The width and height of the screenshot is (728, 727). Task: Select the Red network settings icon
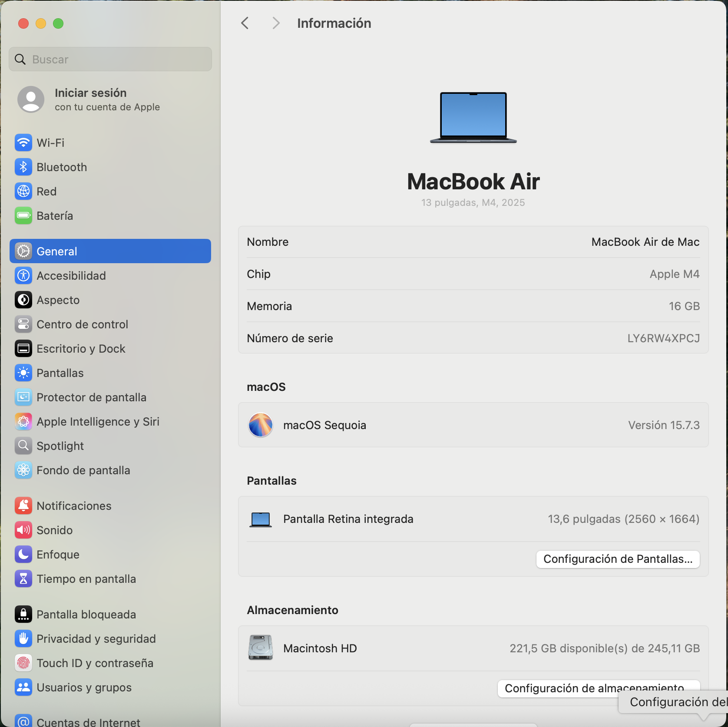[46, 191]
